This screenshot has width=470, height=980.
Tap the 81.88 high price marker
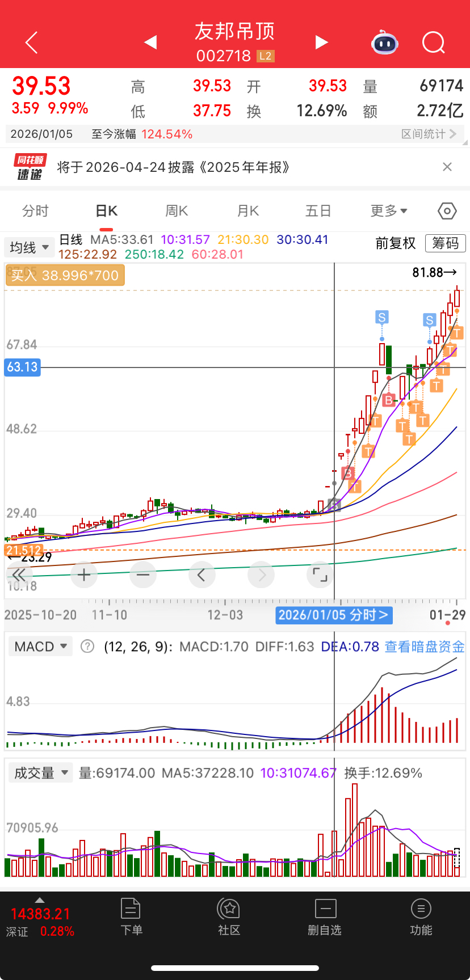[435, 273]
